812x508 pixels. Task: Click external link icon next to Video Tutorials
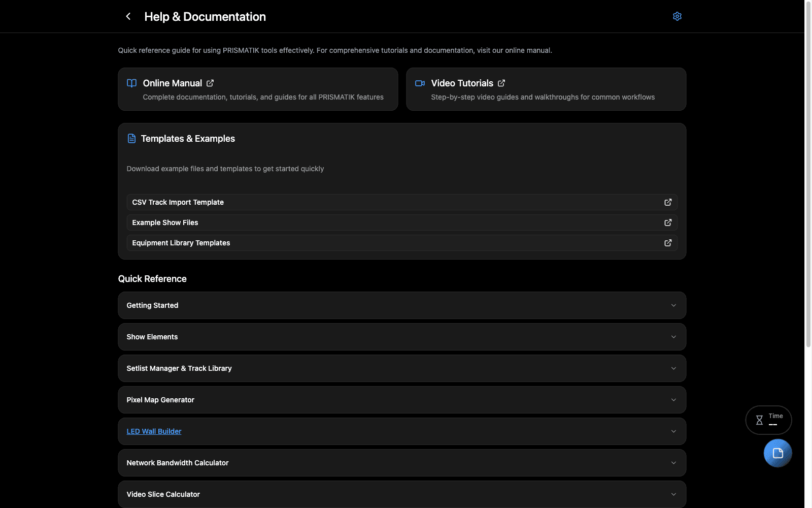pos(501,83)
